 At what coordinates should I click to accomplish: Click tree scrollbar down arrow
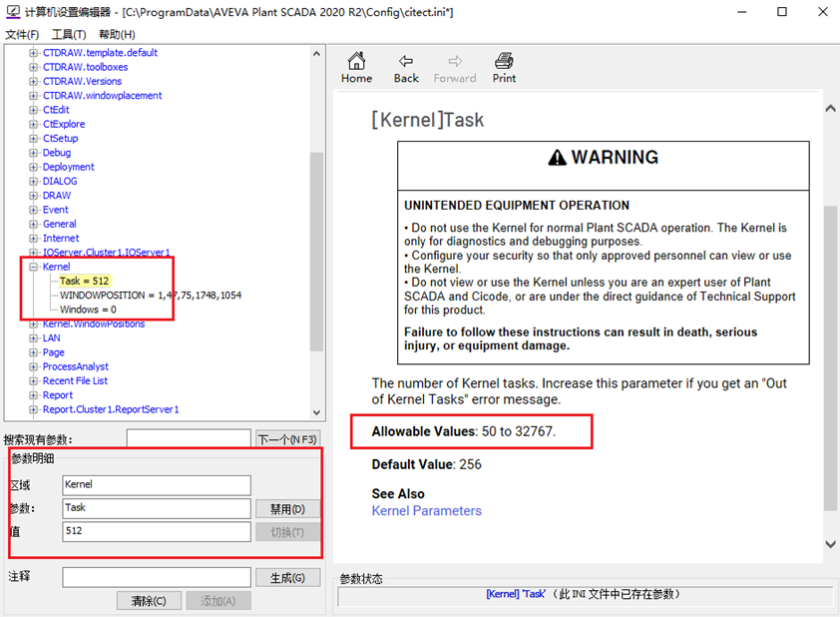[x=316, y=412]
